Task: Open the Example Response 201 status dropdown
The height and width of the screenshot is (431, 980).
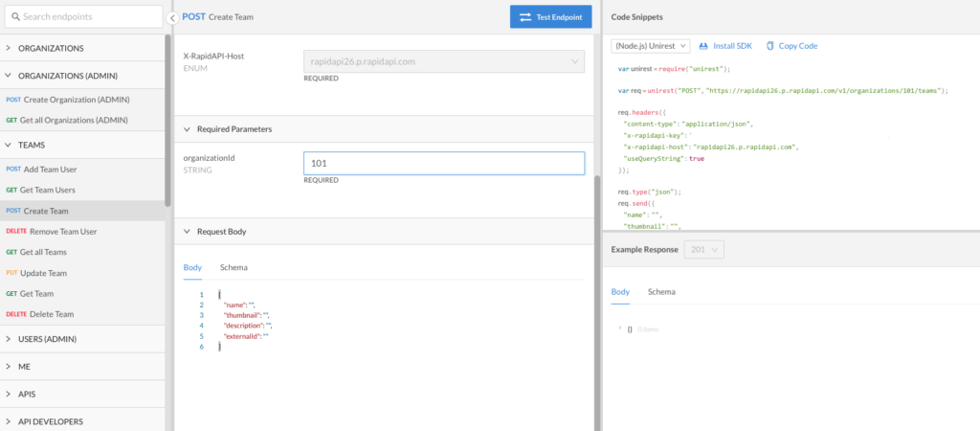Action: coord(703,249)
